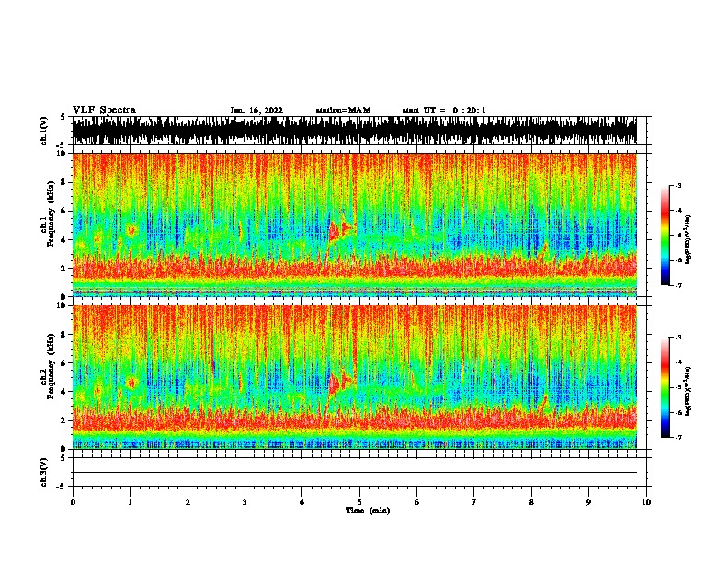The image size is (728, 563).
Task: Click the ch.2 spectrogram color bar
Action: [x=665, y=387]
